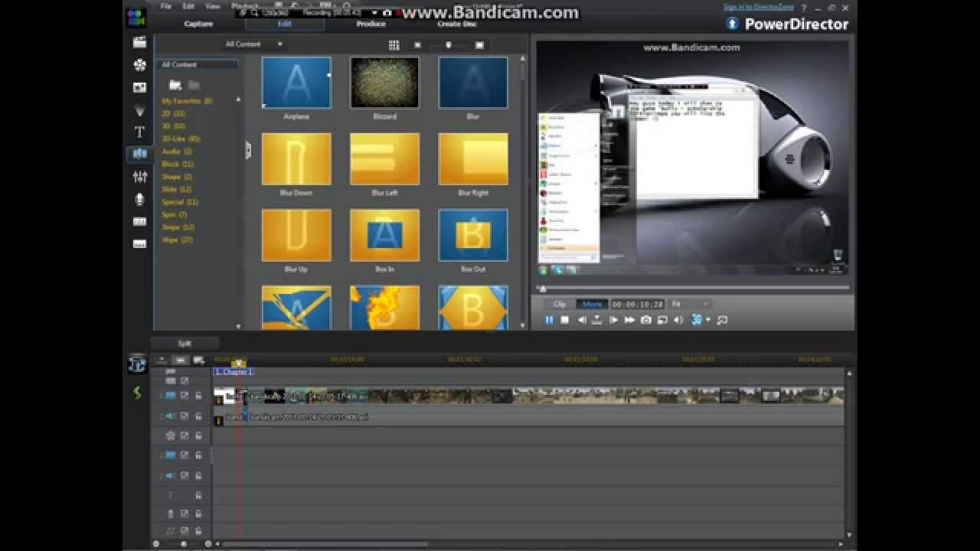Select the Wipe transitions tag
This screenshot has height=551, width=980.
click(178, 240)
